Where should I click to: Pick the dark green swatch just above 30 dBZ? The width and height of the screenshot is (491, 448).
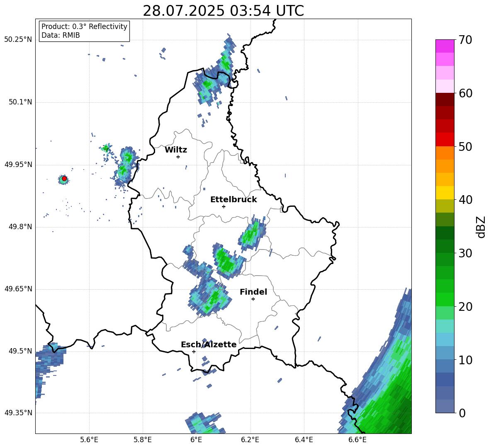(445, 246)
